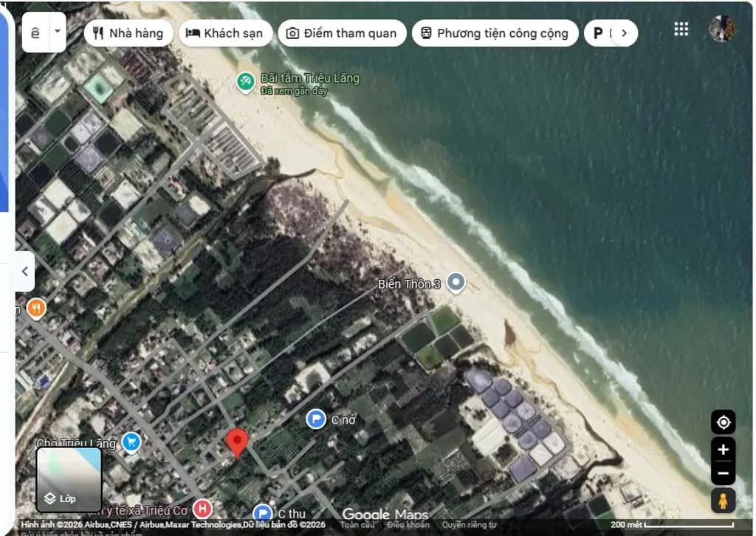The width and height of the screenshot is (756, 536).
Task: Show Điểm tham quan places
Action: [342, 33]
